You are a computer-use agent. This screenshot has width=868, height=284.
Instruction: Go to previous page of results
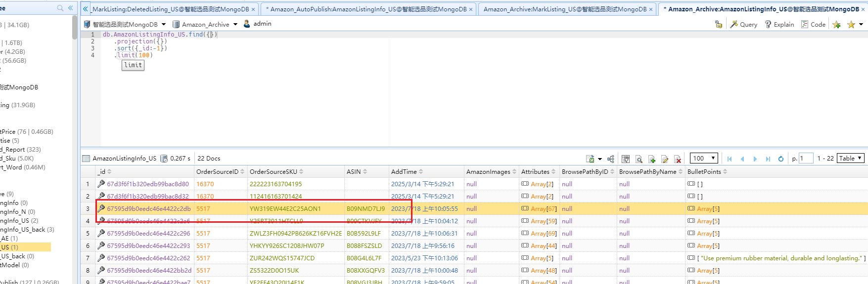tap(742, 159)
